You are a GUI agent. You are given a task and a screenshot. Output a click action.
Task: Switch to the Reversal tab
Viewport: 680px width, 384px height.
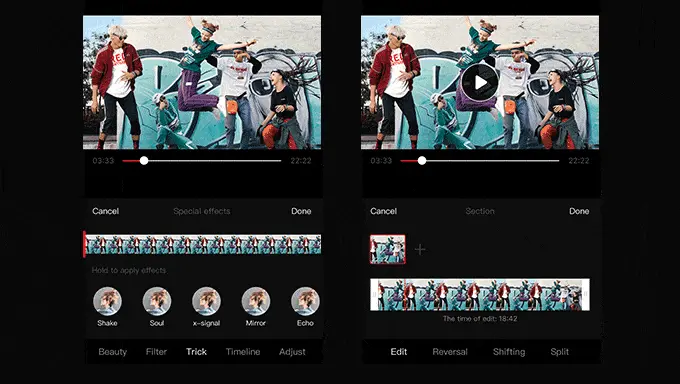(x=450, y=352)
